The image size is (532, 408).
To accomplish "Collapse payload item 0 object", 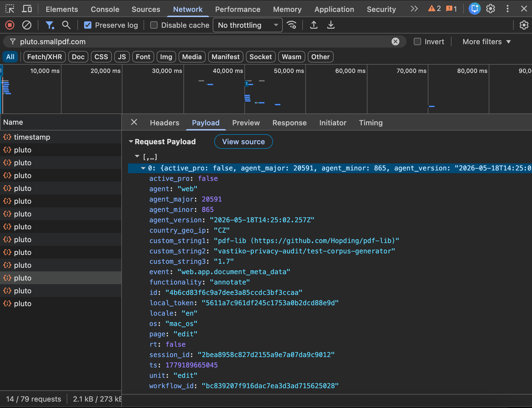I will [x=143, y=168].
